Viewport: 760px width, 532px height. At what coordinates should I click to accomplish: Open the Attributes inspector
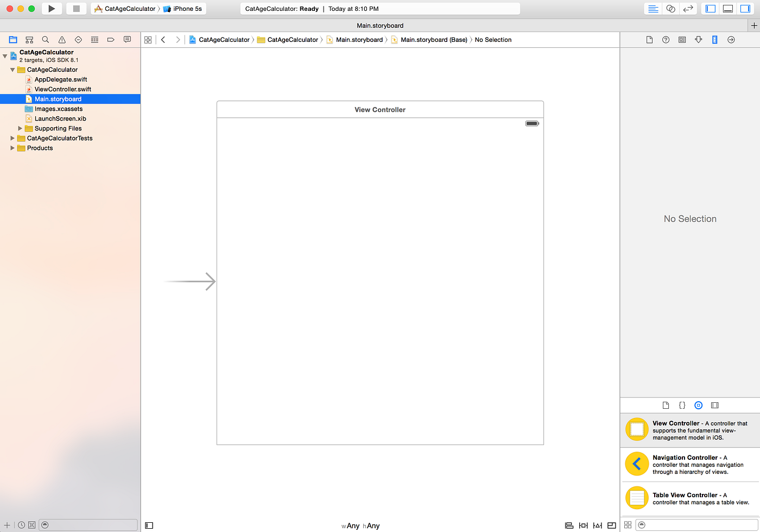(698, 40)
